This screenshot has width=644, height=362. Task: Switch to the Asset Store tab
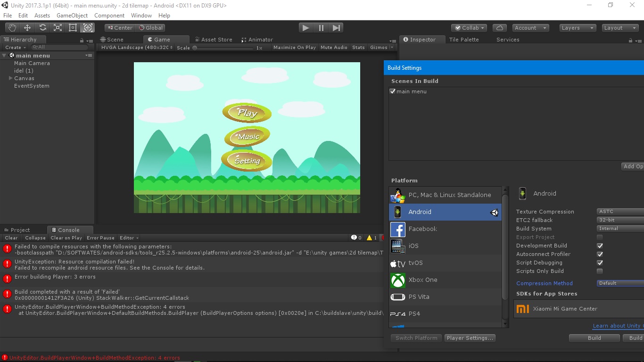213,40
